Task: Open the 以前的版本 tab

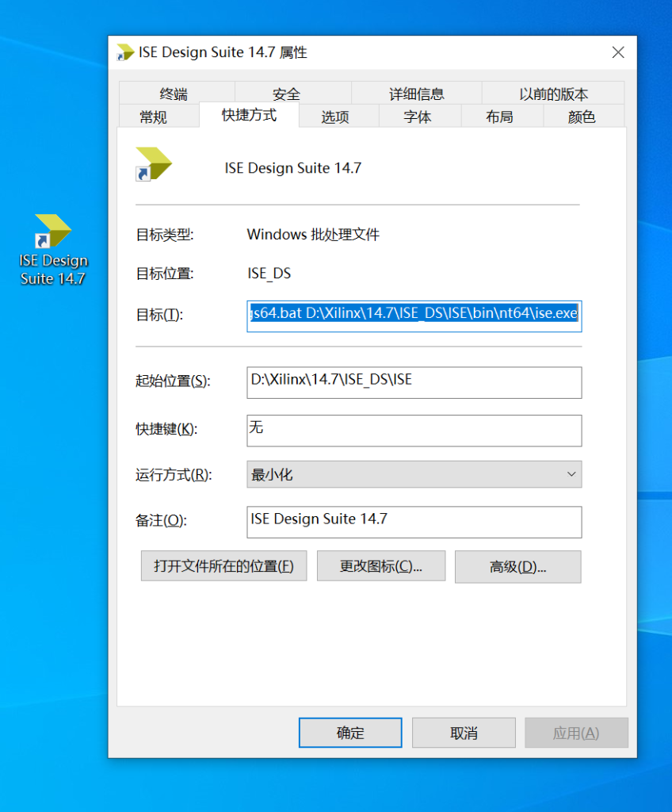Action: (x=553, y=94)
